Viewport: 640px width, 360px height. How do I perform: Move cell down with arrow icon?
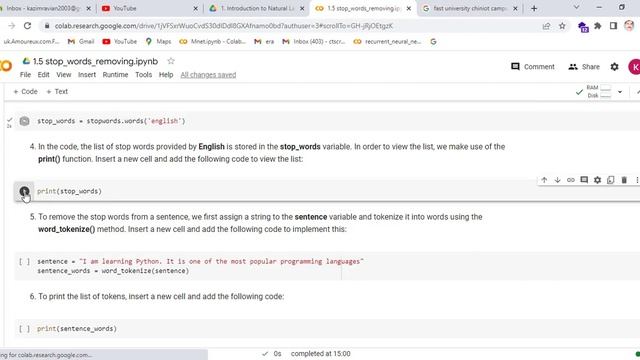557,180
